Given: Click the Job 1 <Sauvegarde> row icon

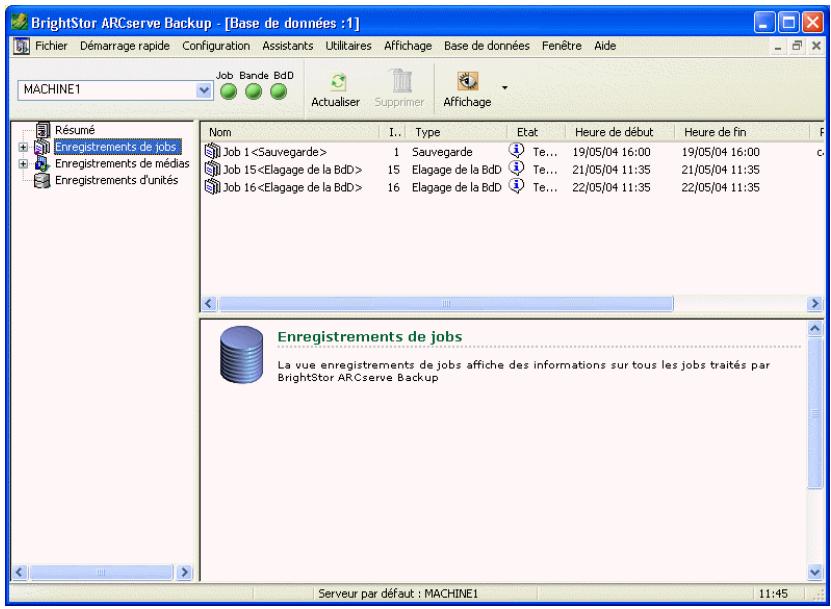Looking at the screenshot, I should [x=213, y=152].
